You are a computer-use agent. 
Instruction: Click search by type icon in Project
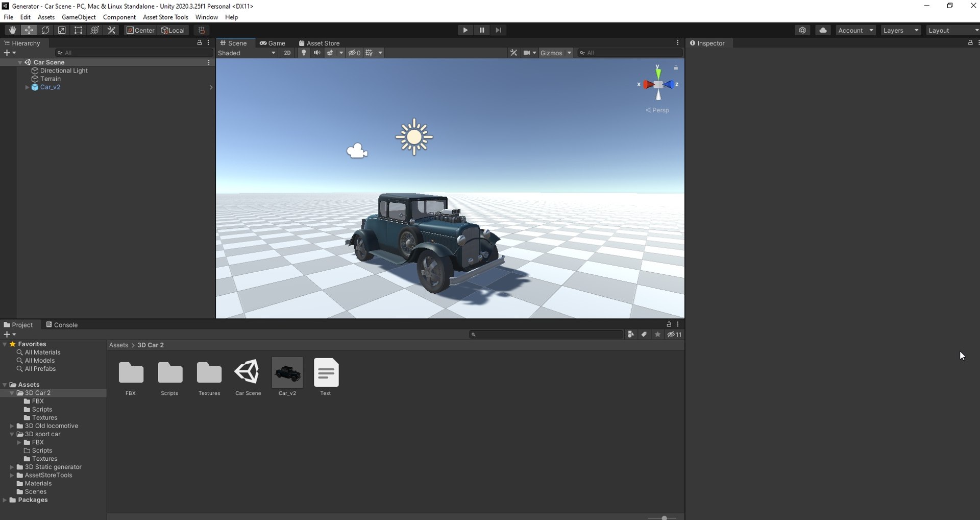[631, 335]
